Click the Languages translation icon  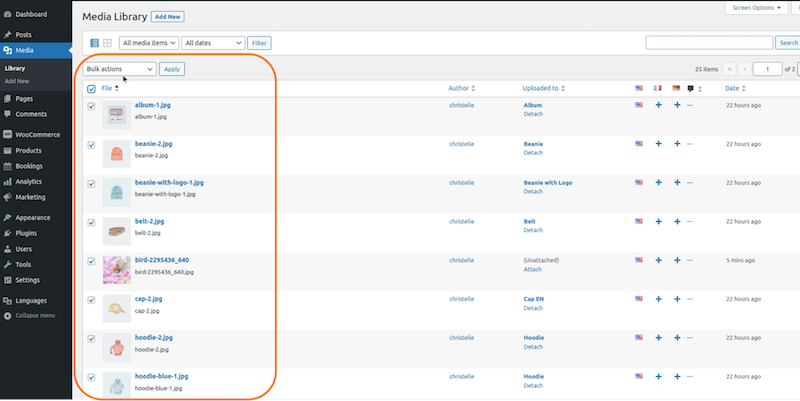(7, 300)
